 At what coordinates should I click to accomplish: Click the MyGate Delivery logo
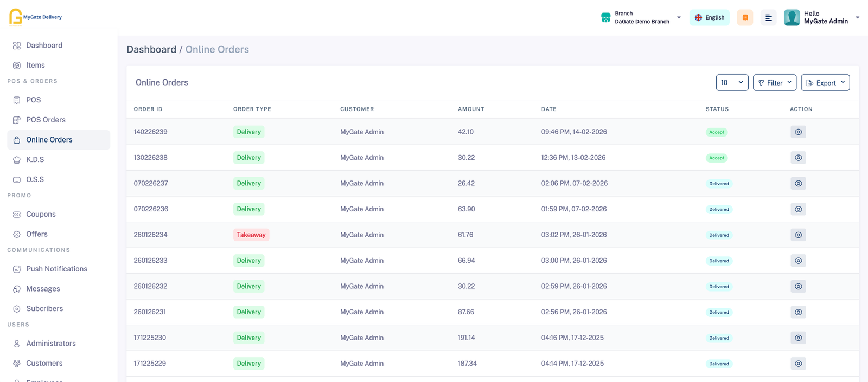(x=36, y=17)
